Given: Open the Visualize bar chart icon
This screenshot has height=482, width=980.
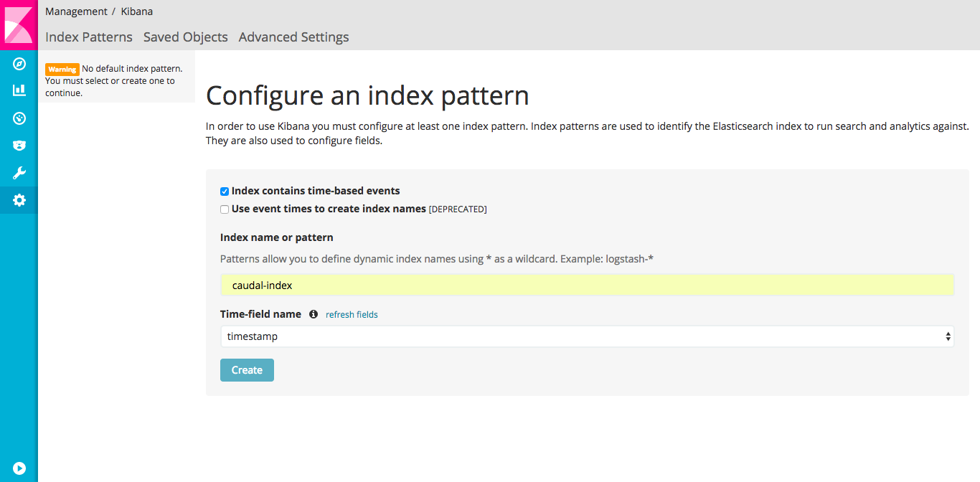Looking at the screenshot, I should click(x=19, y=91).
